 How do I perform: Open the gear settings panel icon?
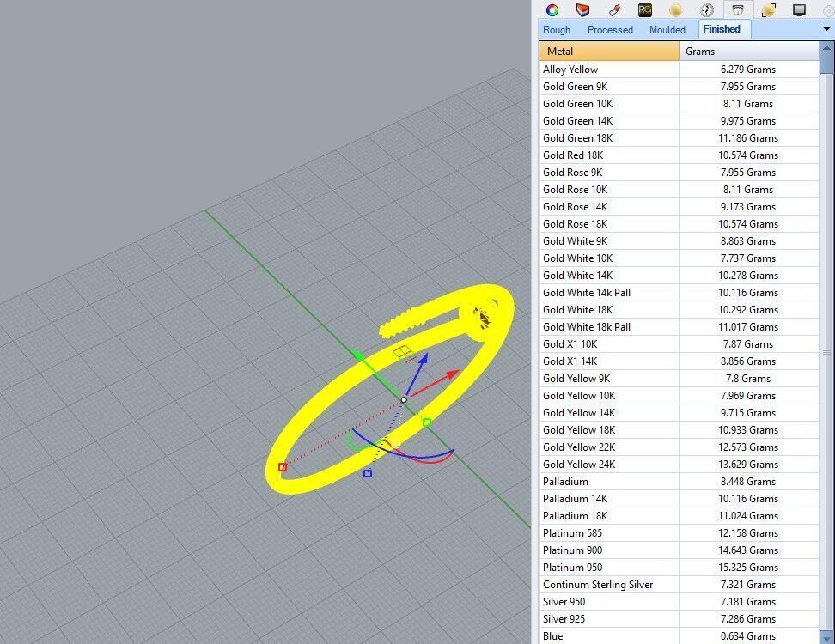(x=829, y=9)
